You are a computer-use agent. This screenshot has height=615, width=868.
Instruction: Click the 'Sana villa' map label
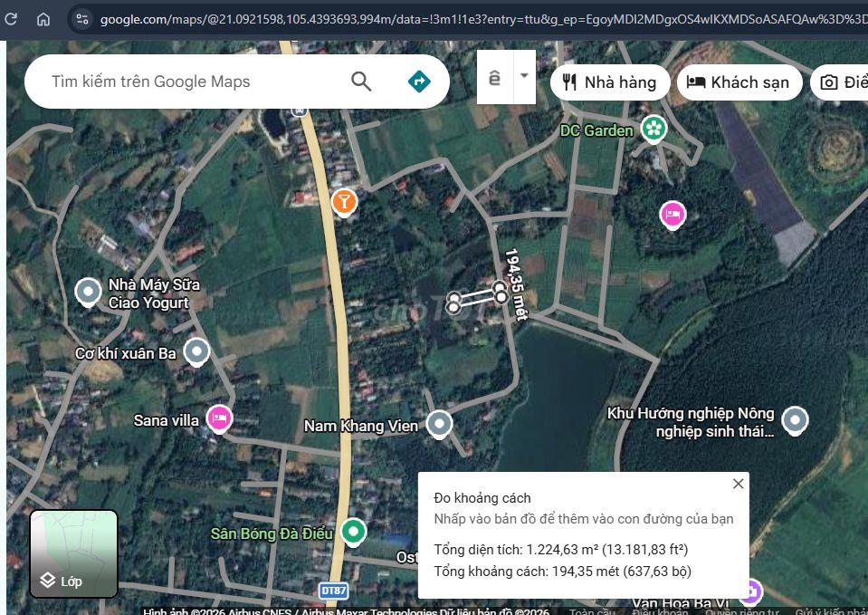[166, 420]
